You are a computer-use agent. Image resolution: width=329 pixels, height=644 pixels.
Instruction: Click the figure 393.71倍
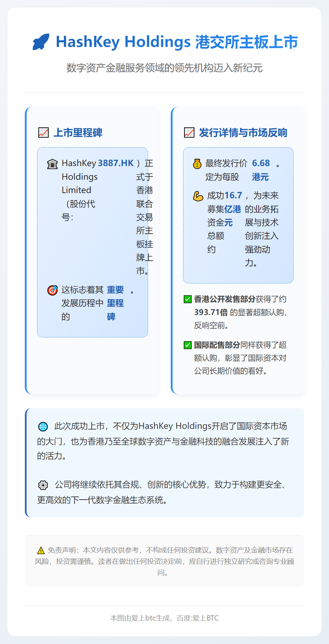(x=211, y=312)
